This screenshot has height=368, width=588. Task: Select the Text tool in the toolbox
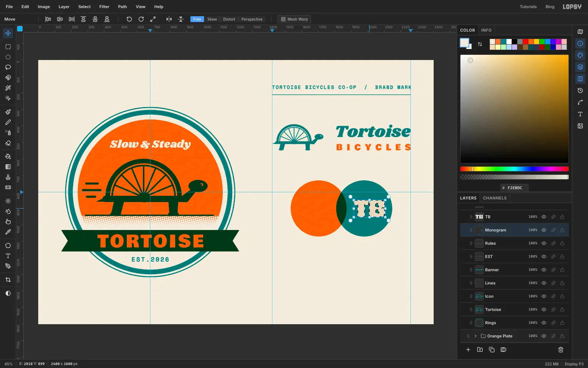pyautogui.click(x=8, y=256)
